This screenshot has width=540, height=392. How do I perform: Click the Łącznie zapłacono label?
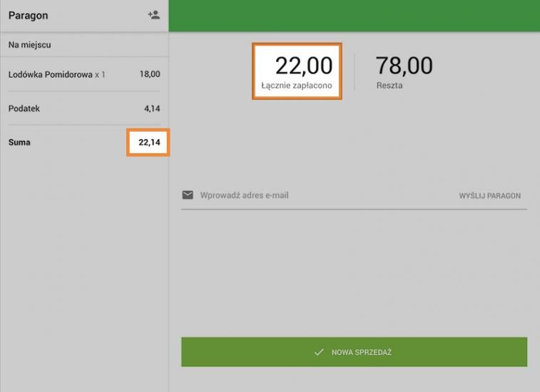pos(297,86)
